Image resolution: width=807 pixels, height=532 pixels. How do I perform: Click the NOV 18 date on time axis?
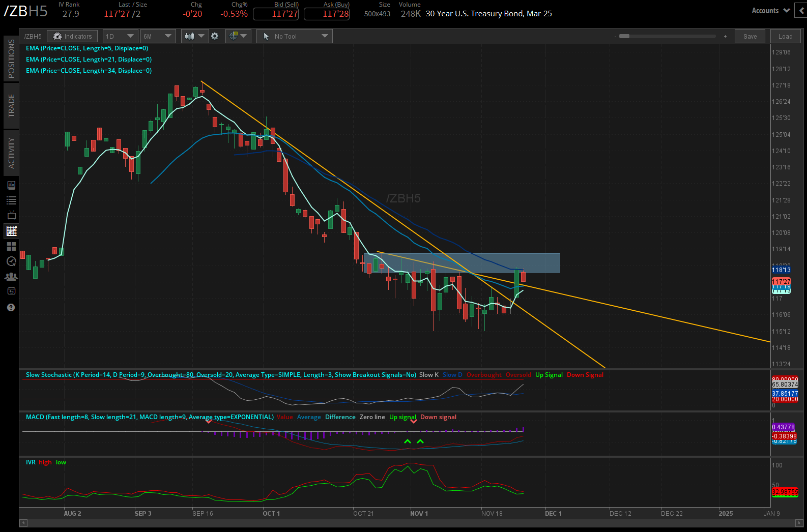tap(492, 514)
